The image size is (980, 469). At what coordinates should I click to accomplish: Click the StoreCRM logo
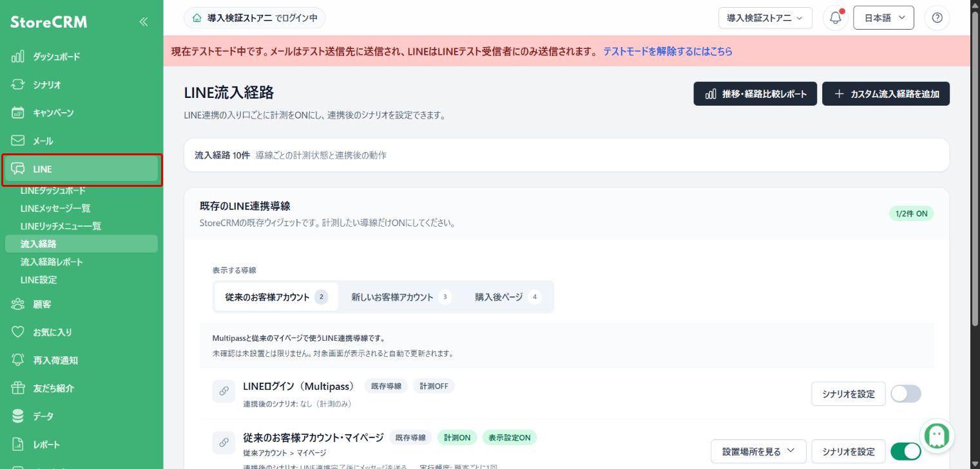tap(48, 22)
